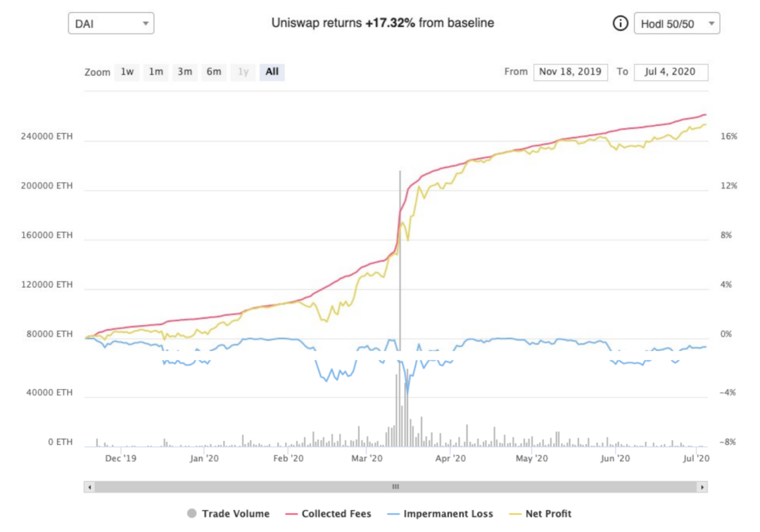The width and height of the screenshot is (760, 532).
Task: Click the Trade Volume gray circle marker
Action: [192, 514]
